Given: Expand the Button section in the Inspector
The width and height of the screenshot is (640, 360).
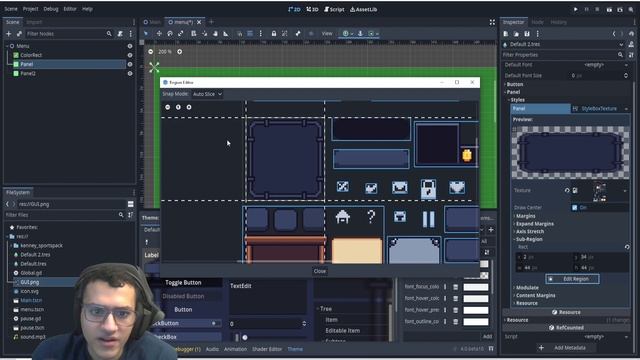Looking at the screenshot, I should (x=514, y=84).
